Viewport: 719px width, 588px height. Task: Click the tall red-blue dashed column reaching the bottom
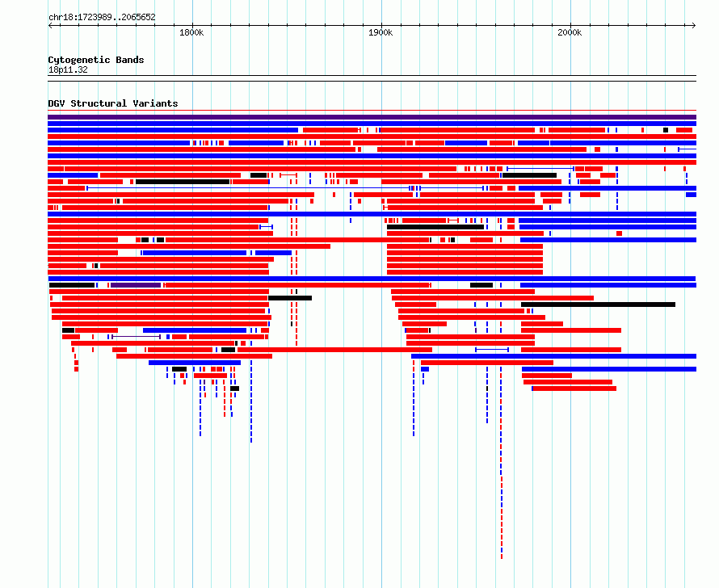pyautogui.click(x=501, y=463)
